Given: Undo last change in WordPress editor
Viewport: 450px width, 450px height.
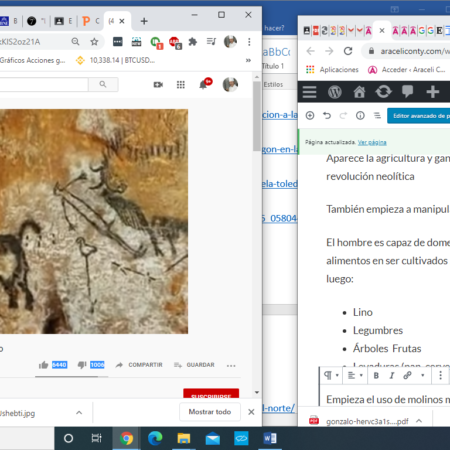Looking at the screenshot, I should pos(327,116).
